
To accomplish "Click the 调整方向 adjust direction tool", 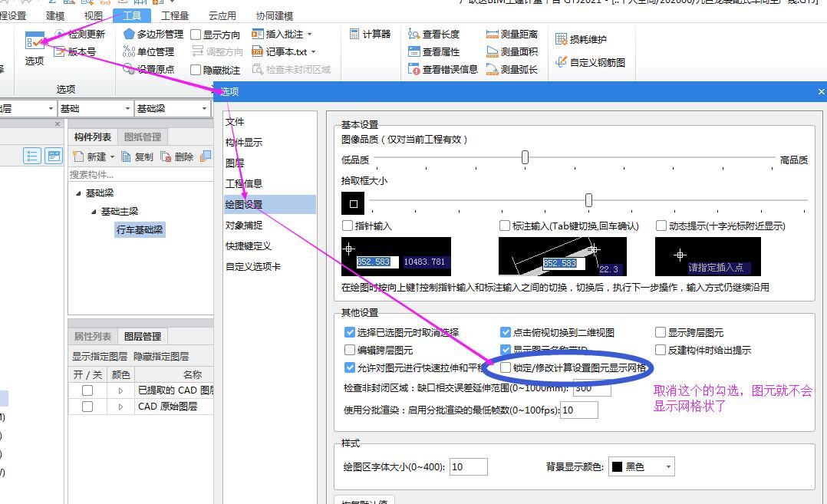I will click(217, 51).
